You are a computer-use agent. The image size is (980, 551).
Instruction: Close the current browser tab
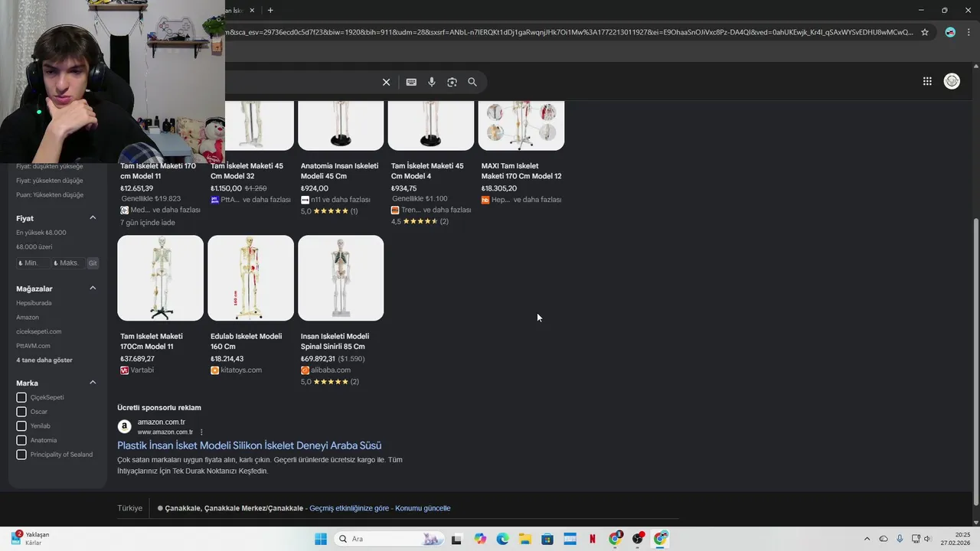(252, 10)
